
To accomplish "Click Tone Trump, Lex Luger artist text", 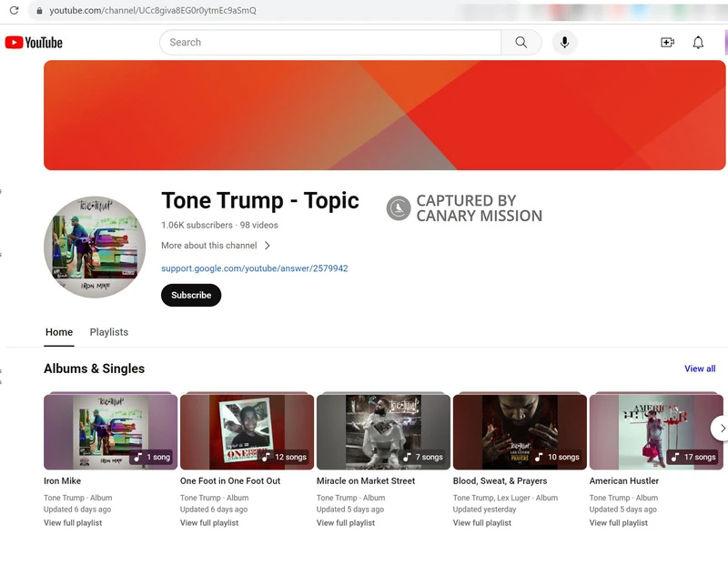I will tap(491, 498).
